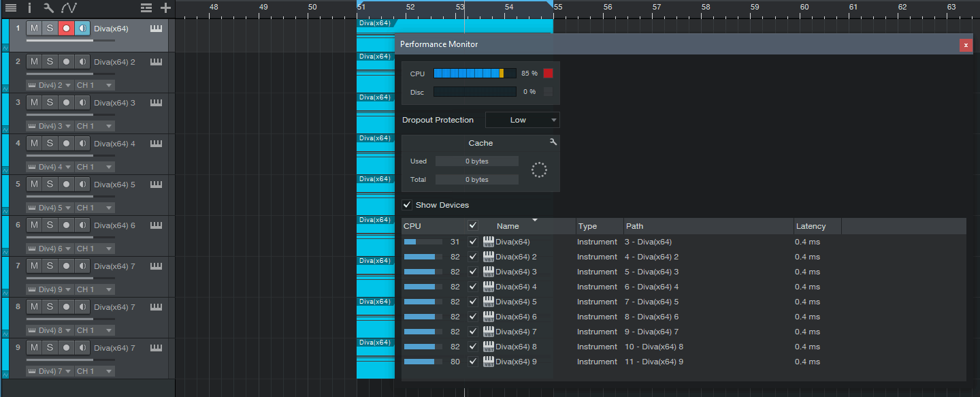Click the VST icon of Diva(x64) 7 device
Image resolution: width=980 pixels, height=397 pixels.
pyautogui.click(x=489, y=332)
